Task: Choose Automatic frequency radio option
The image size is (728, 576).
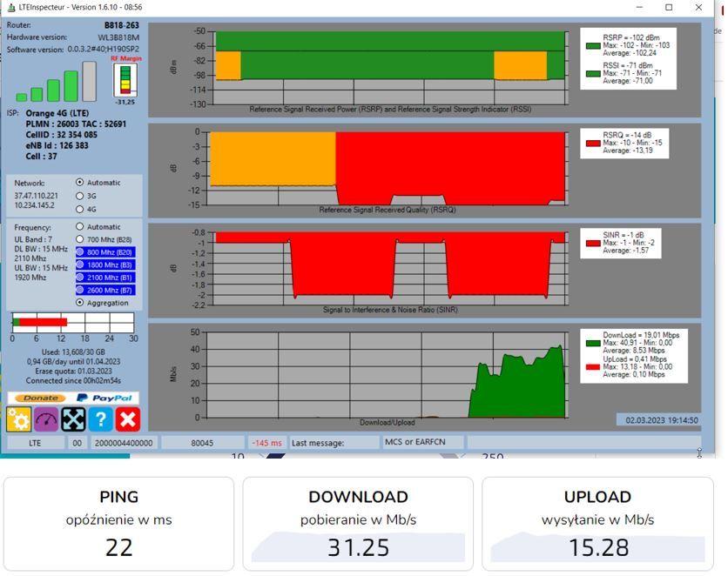Action: (80, 227)
